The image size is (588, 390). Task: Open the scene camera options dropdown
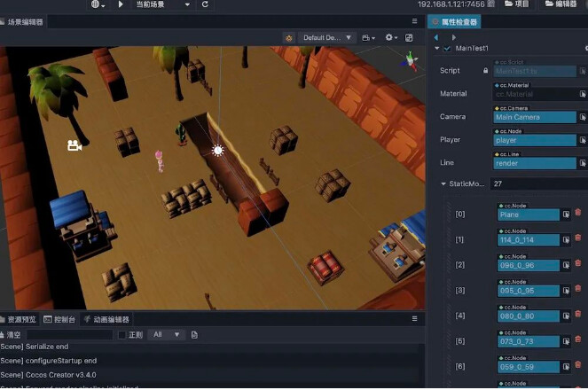tap(368, 38)
